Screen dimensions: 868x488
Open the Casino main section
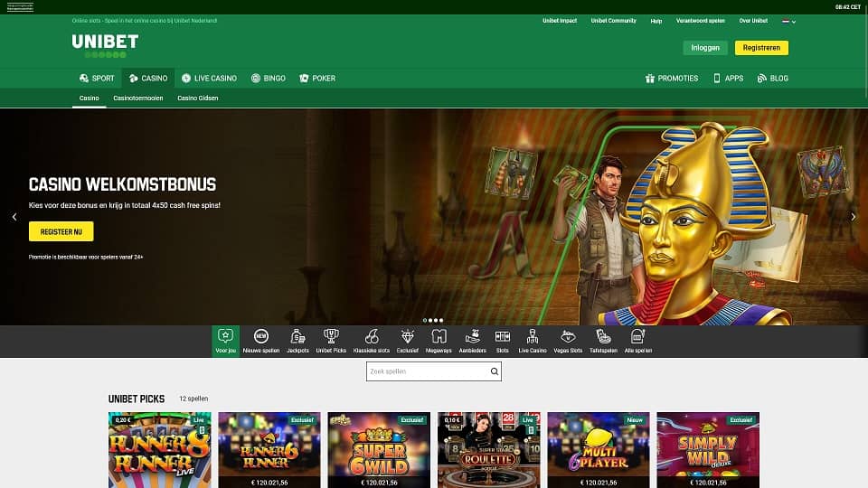coord(147,78)
